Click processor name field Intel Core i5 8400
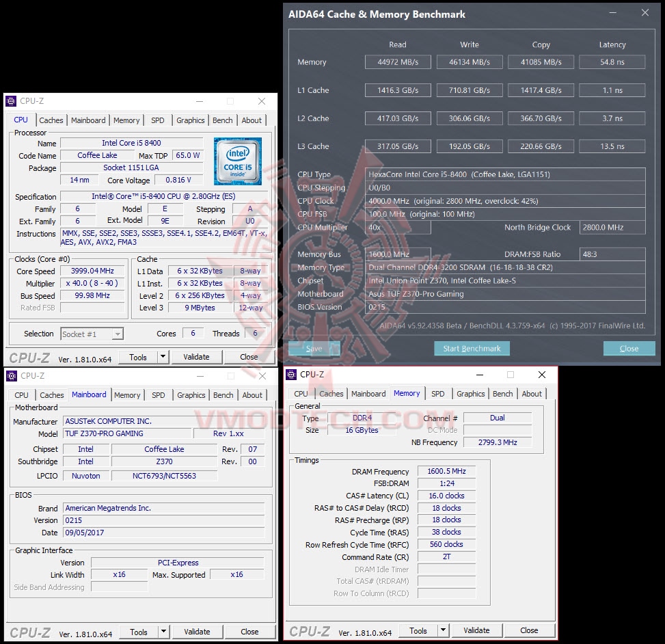 click(x=131, y=144)
